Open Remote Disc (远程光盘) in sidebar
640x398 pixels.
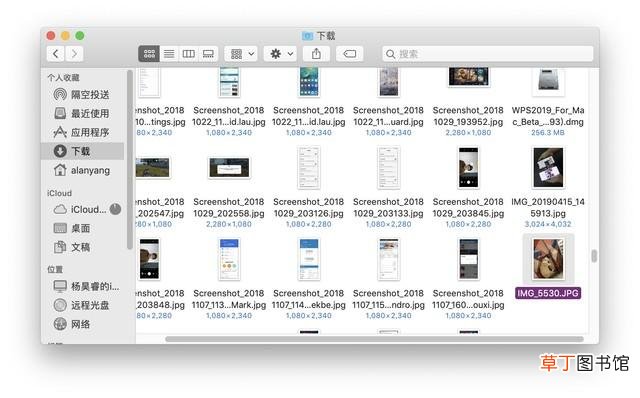(x=82, y=305)
